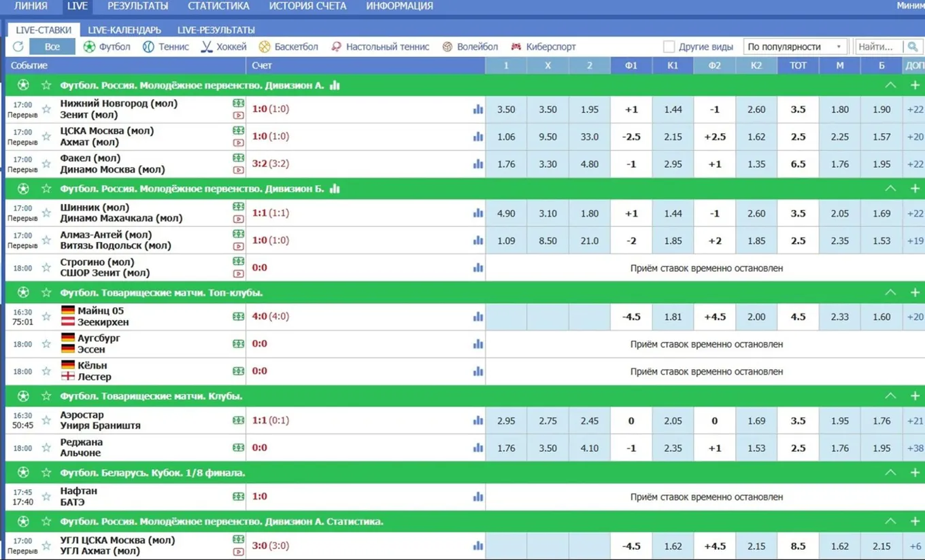Open the РЕЗУЛЬТАТЫ menu item
925x560 pixels.
[138, 6]
